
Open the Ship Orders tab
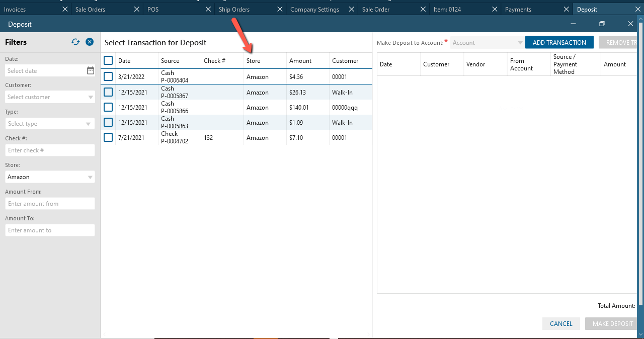(x=234, y=10)
